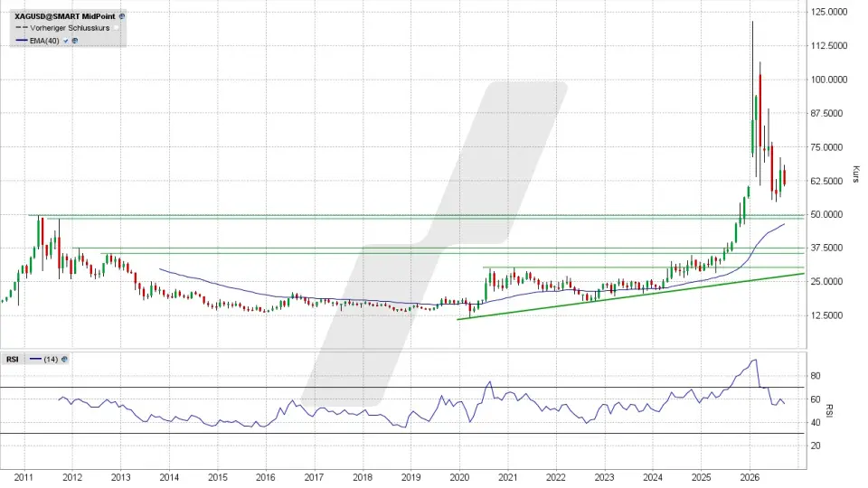Toggle the Vorheriger Schlusskurs checkbox
The width and height of the screenshot is (868, 488).
coord(117,28)
